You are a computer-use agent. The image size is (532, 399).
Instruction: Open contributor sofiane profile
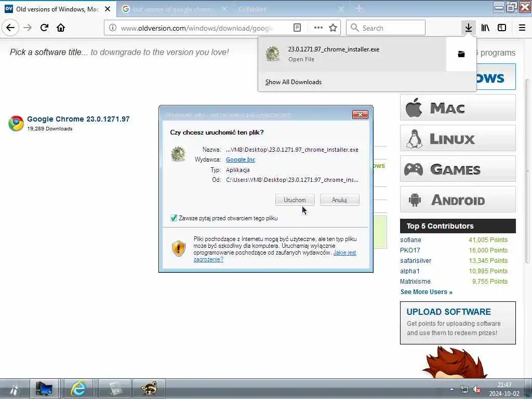tap(410, 240)
